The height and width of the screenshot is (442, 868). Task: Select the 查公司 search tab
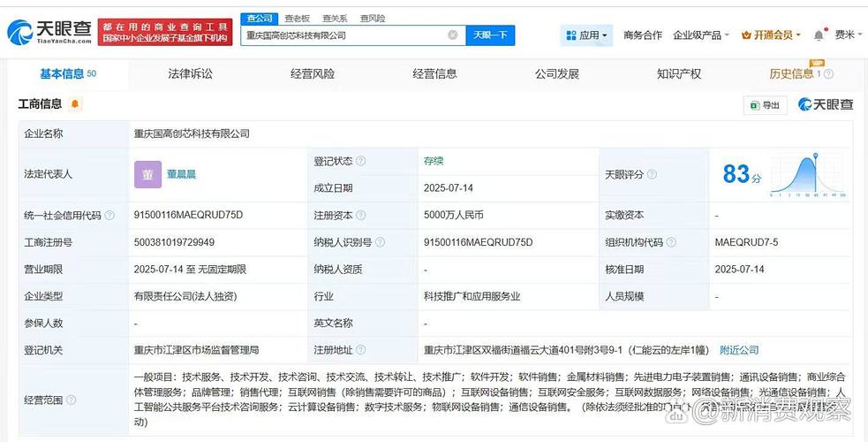coord(260,19)
